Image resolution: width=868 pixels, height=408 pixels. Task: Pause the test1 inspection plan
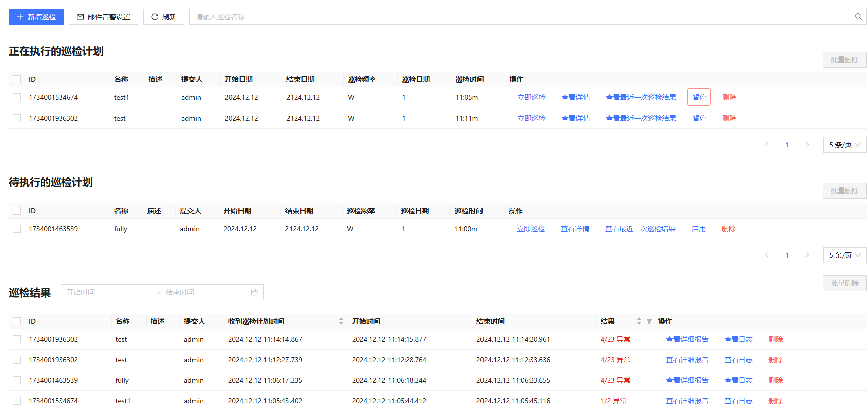699,97
